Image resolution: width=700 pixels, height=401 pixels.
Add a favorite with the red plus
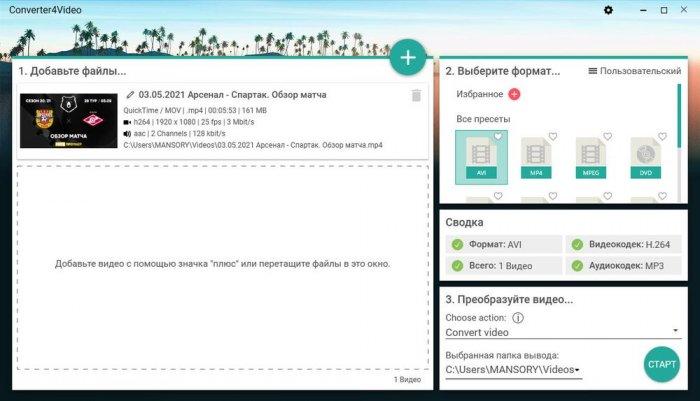(x=514, y=94)
